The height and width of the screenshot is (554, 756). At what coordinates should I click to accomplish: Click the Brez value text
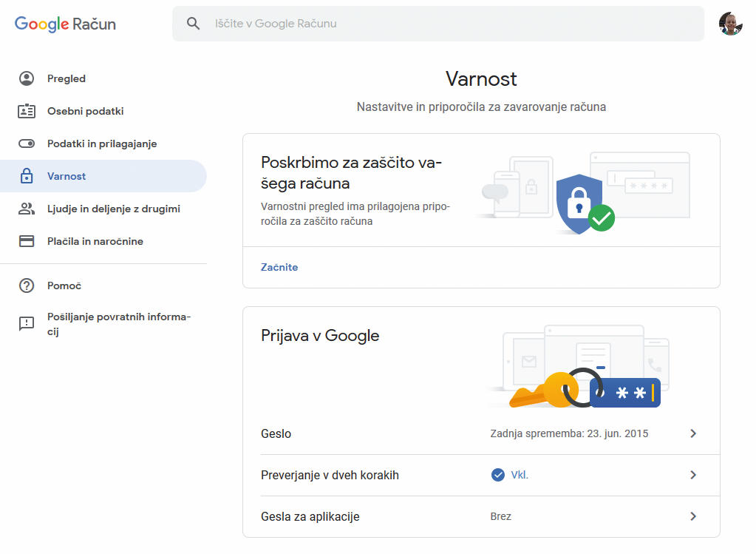[x=500, y=516]
